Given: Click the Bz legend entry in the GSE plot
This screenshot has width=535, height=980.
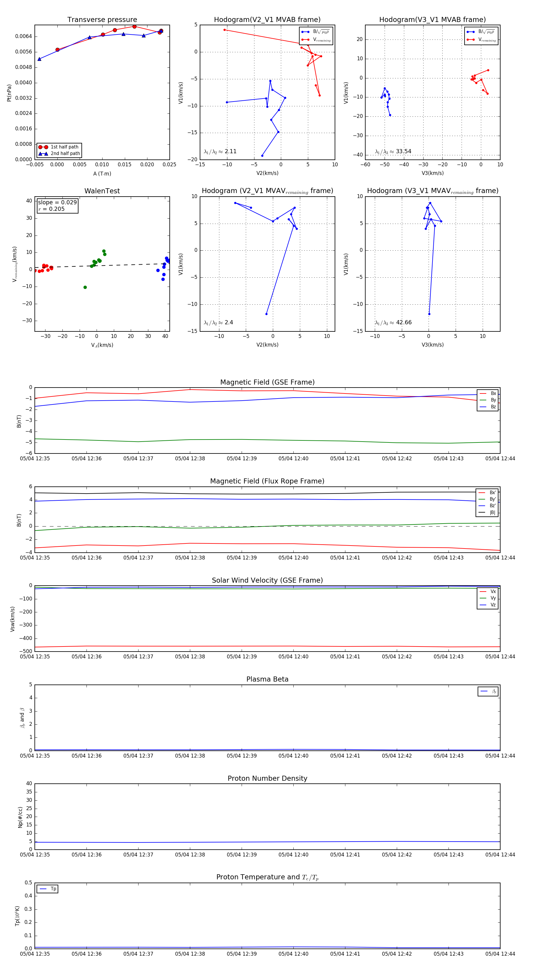Looking at the screenshot, I should coord(488,407).
